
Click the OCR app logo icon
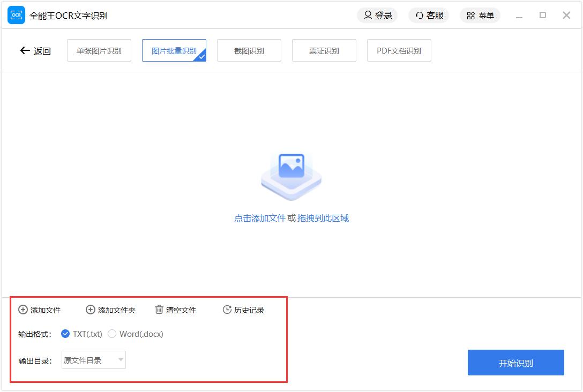tap(16, 16)
